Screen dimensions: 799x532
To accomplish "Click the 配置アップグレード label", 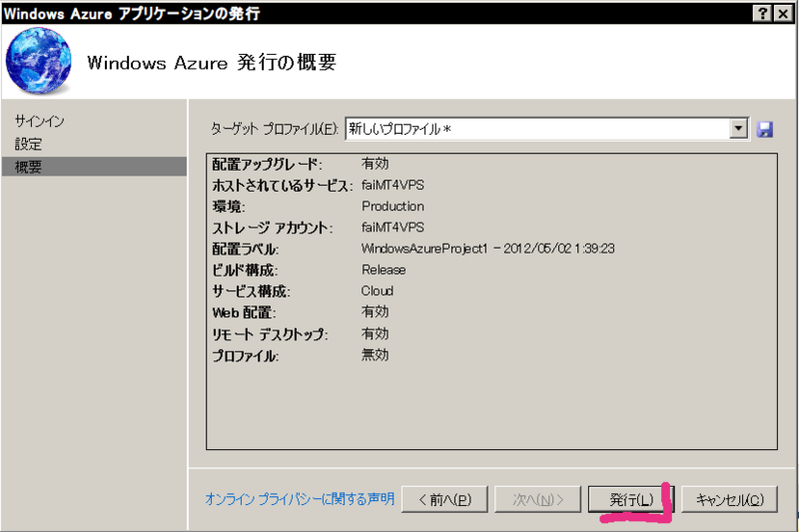I will tap(267, 164).
